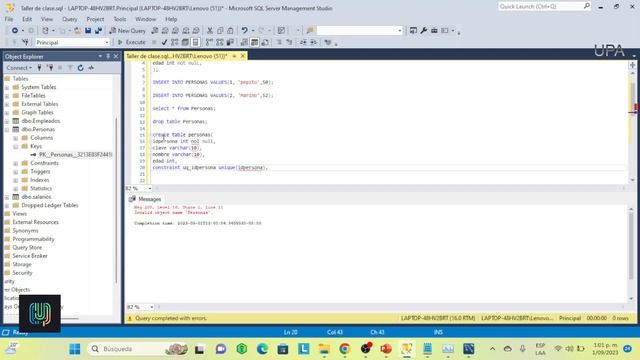The width and height of the screenshot is (640, 360).
Task: Click the Uncomment selected lines icon
Action: pyautogui.click(x=289, y=42)
